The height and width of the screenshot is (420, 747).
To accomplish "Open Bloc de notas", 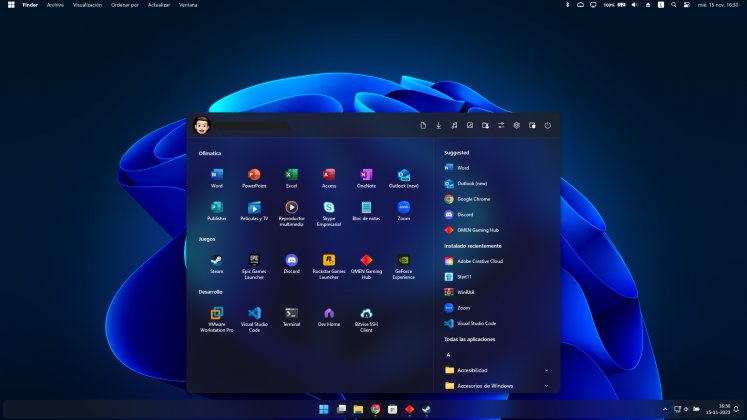I will (366, 211).
